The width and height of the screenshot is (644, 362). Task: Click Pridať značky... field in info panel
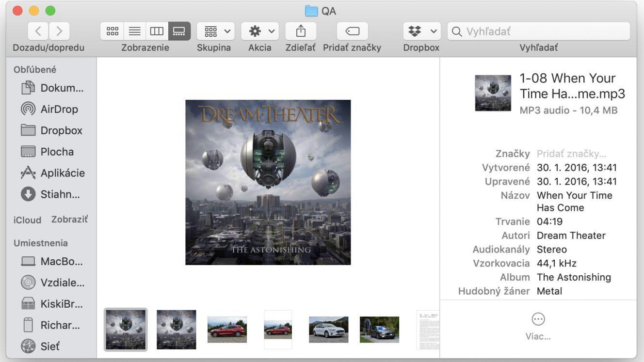[x=571, y=154]
